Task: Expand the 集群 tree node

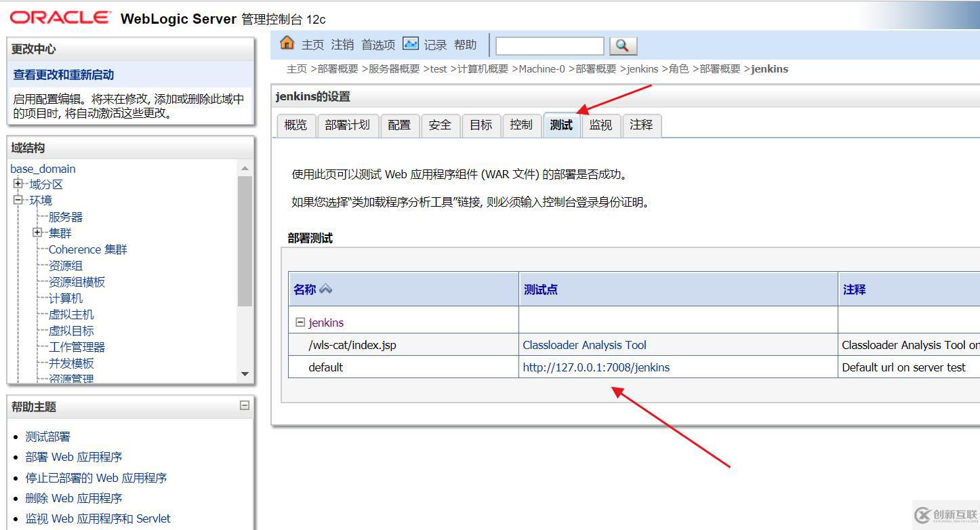Action: (37, 232)
